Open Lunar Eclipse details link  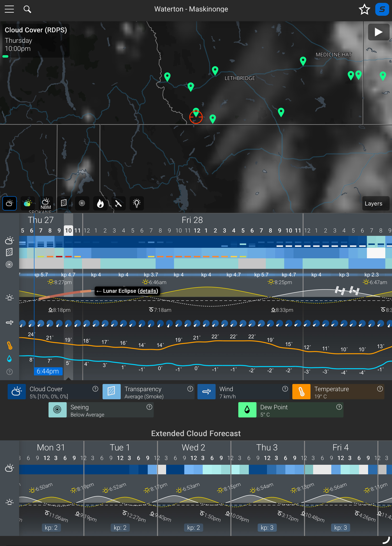click(x=148, y=291)
